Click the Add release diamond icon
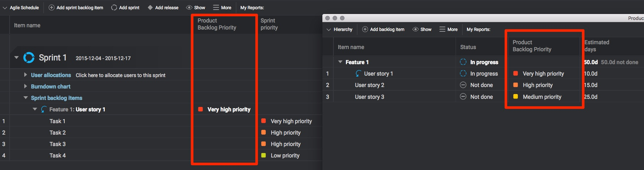644x170 pixels. pyautogui.click(x=150, y=7)
